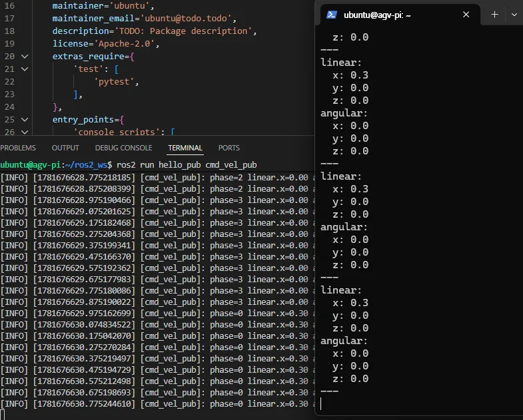523x420 pixels.
Task: Open the DEBUG CONSOLE tab
Action: (123, 148)
